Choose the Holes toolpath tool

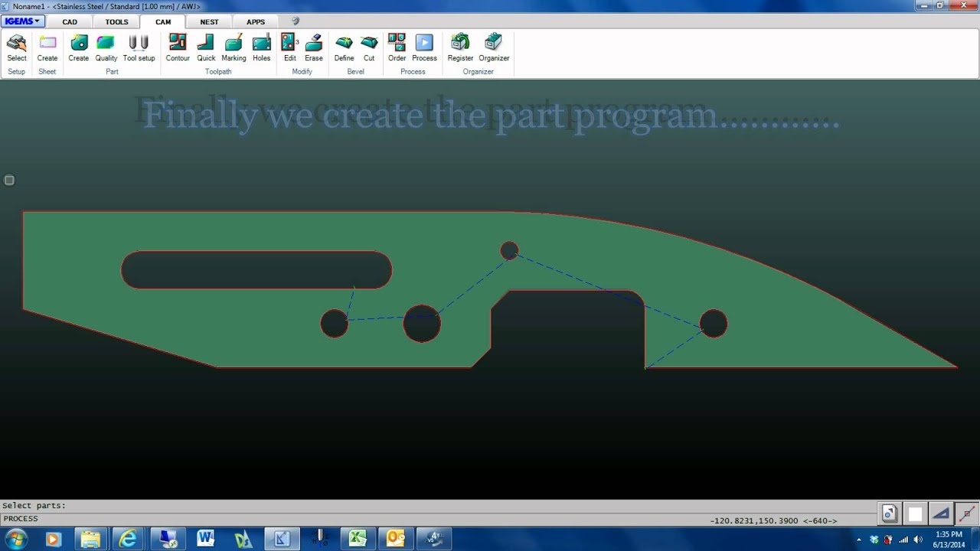tap(262, 47)
